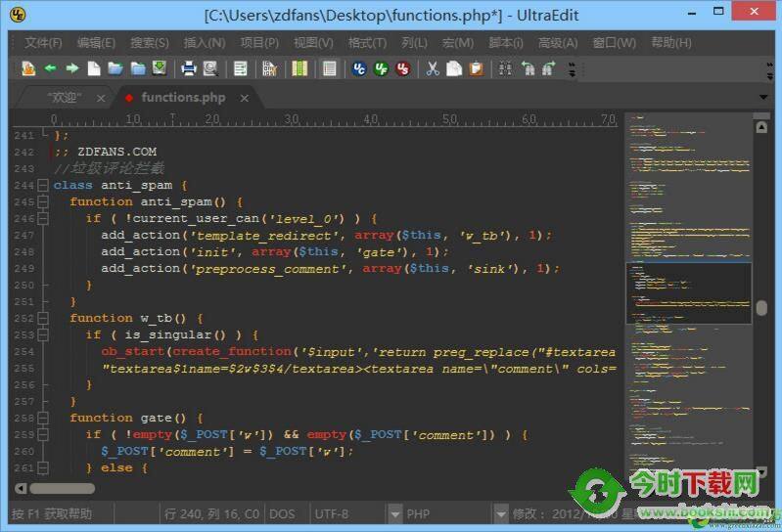
Task: Click the vertical scrollbar up arrow
Action: pos(761,127)
